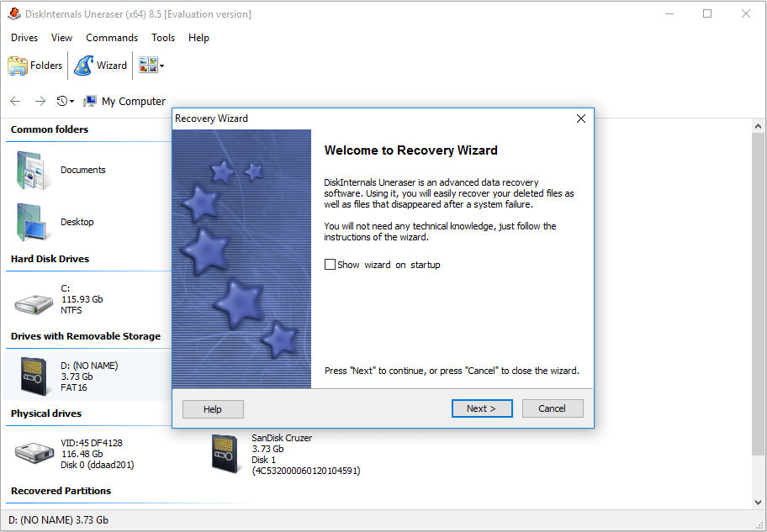Viewport: 767px width, 532px height.
Task: Open the Drives menu
Action: [x=24, y=38]
